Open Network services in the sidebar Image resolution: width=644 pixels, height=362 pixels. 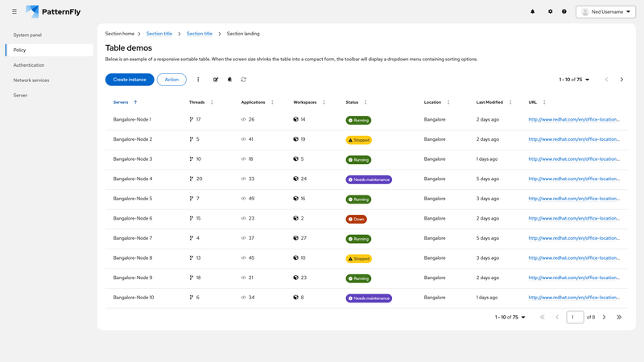(31, 80)
